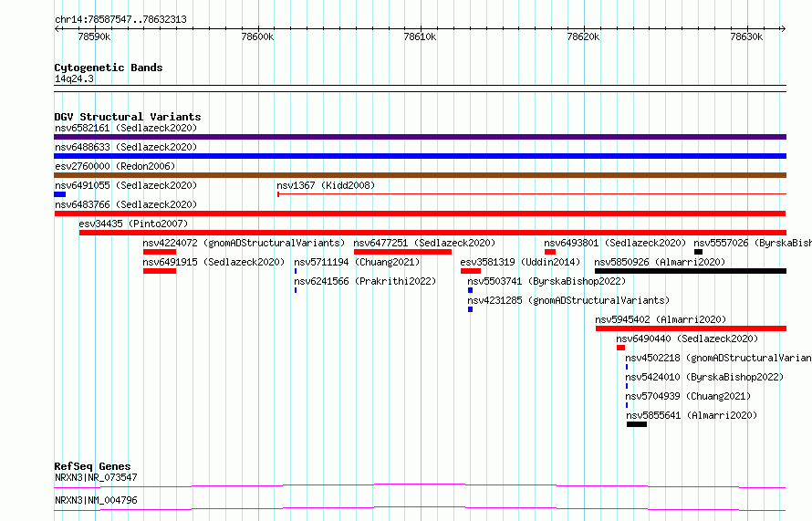Open the esv2760000 (Redon2006) label
This screenshot has height=521, width=812.
[115, 166]
